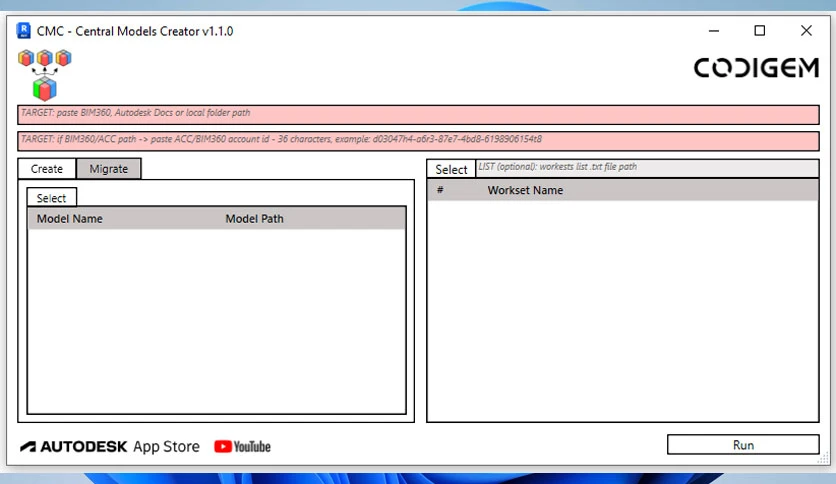
Task: Click the Central Models Creator cubes logo
Action: 45,75
